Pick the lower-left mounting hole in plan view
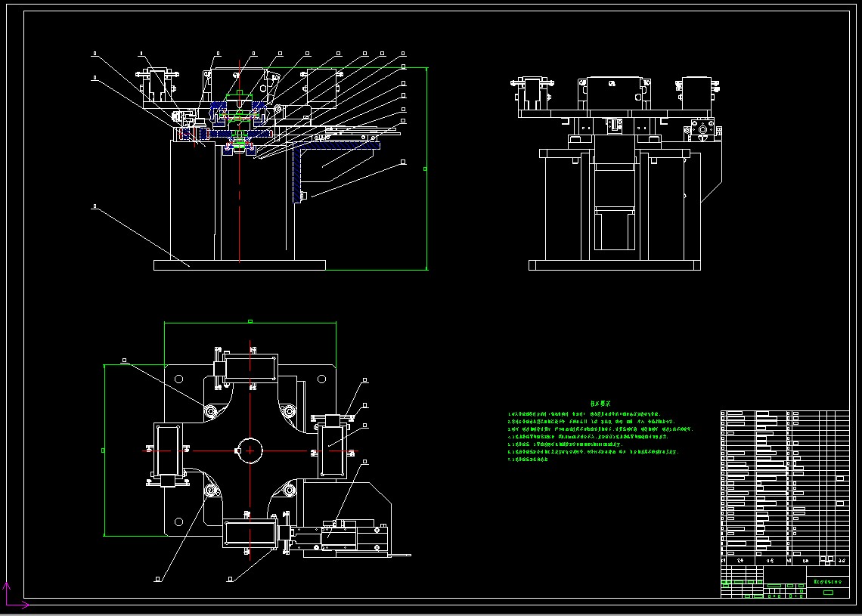 [178, 522]
